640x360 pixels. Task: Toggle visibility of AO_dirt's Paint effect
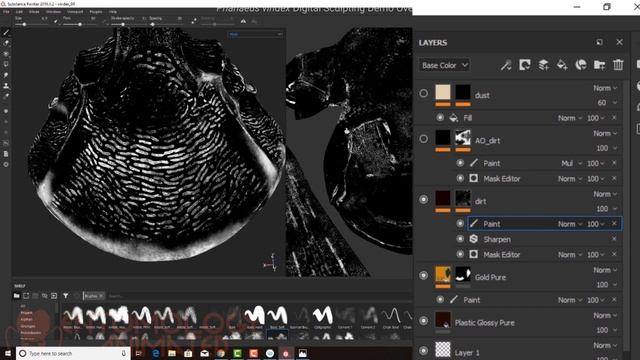point(460,163)
